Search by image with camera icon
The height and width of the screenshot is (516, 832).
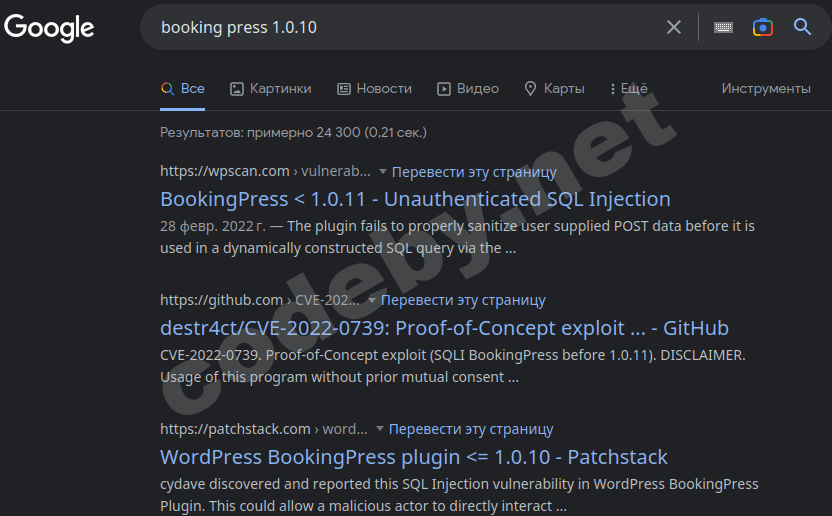tap(763, 27)
